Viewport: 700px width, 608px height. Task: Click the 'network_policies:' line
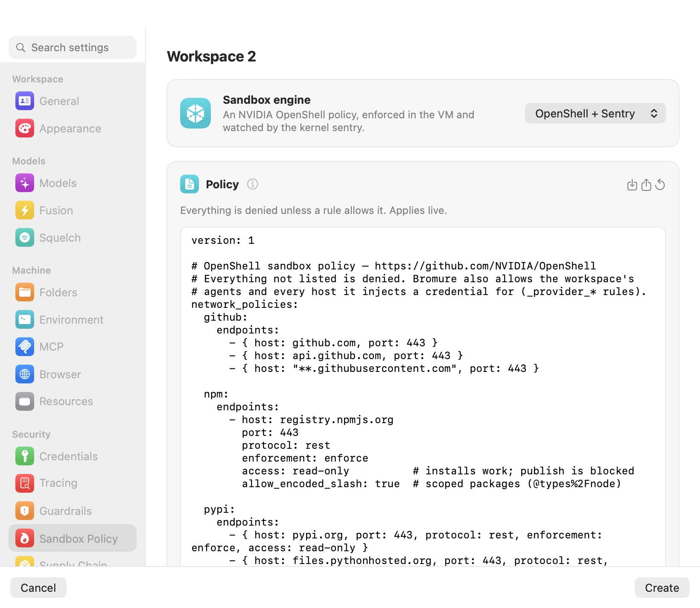pos(245,304)
